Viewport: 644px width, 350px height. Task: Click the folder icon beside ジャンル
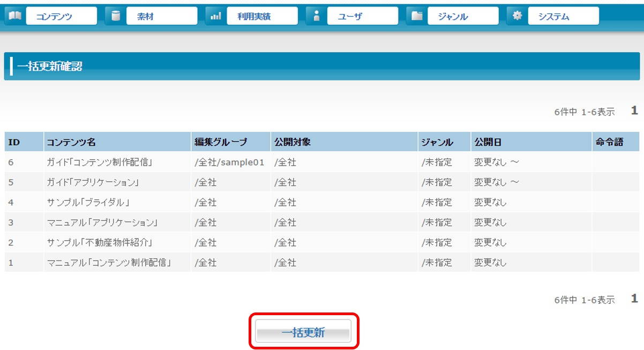click(417, 16)
